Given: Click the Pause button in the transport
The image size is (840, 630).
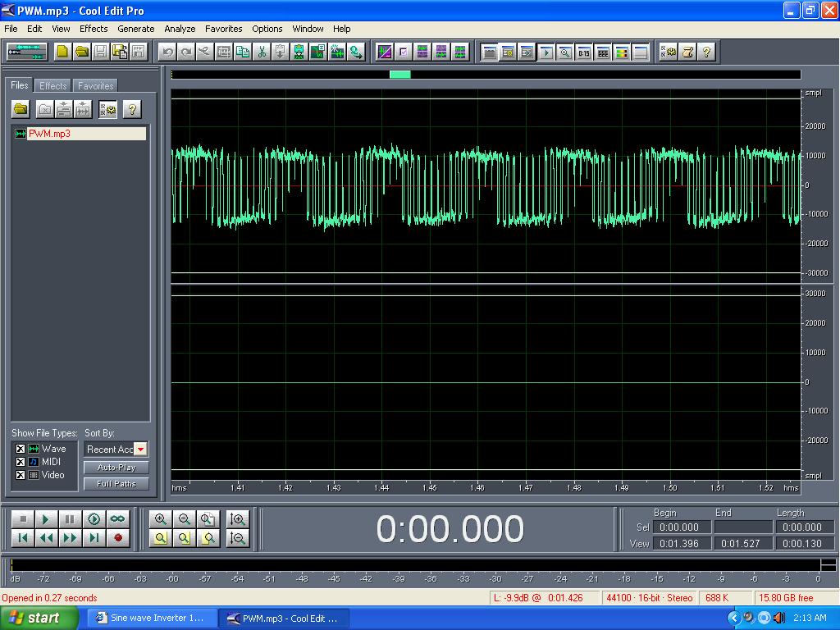Looking at the screenshot, I should (70, 519).
